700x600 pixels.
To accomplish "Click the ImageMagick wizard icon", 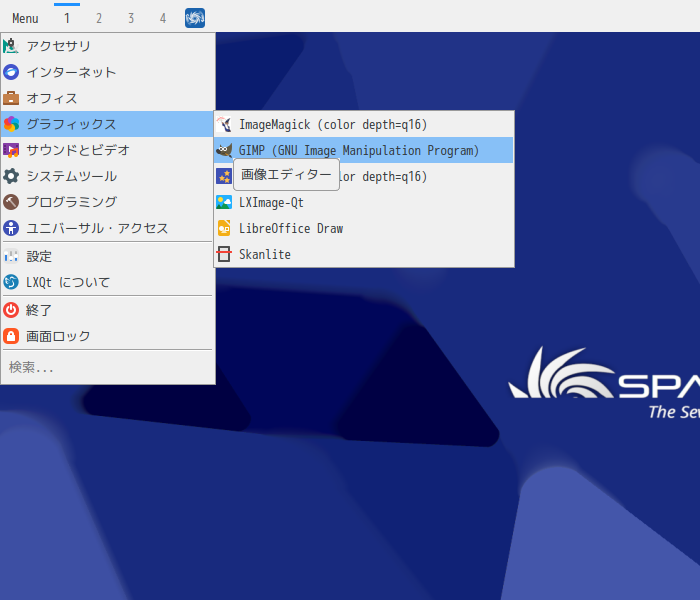I will (x=224, y=125).
